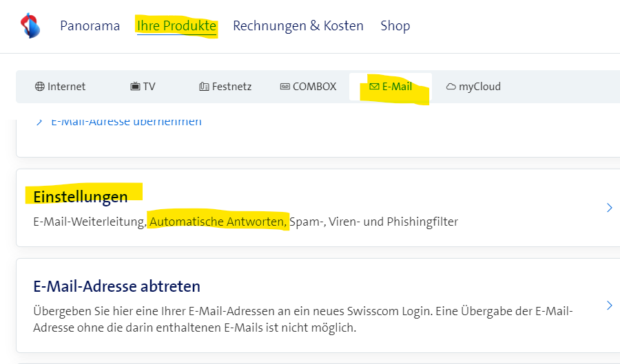Viewport: 620px width, 364px height.
Task: Open the Einstellungen heading
Action: tap(81, 197)
